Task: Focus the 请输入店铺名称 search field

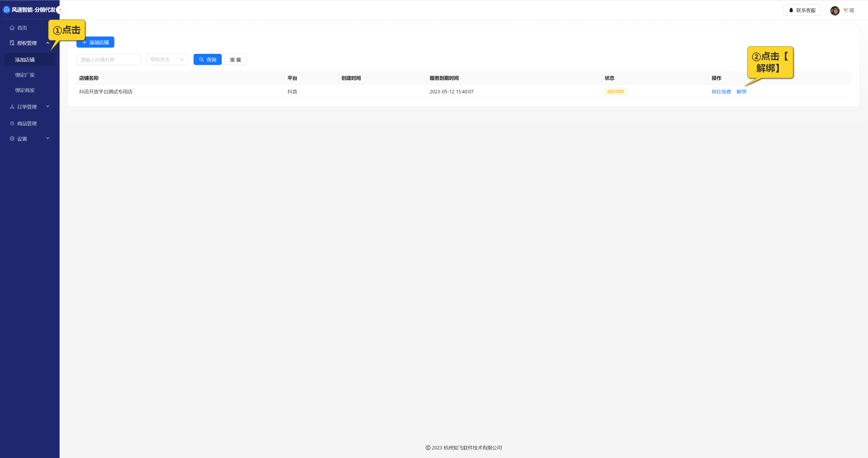Action: point(109,60)
